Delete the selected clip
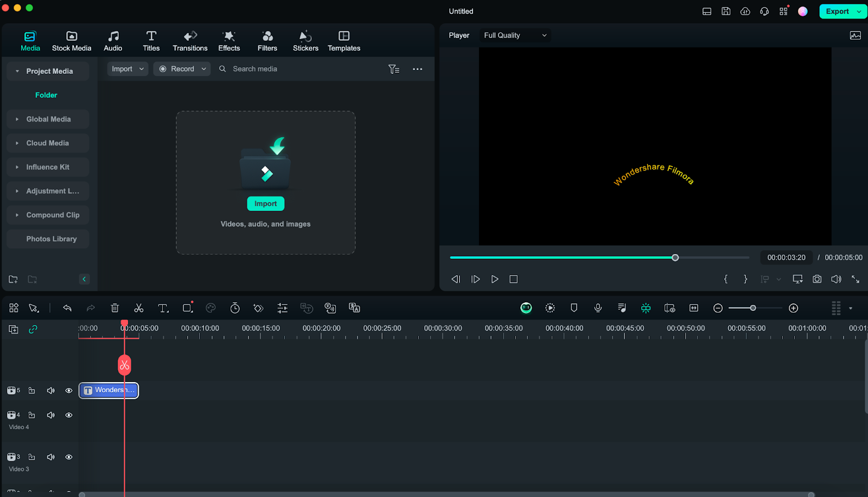 click(x=115, y=308)
